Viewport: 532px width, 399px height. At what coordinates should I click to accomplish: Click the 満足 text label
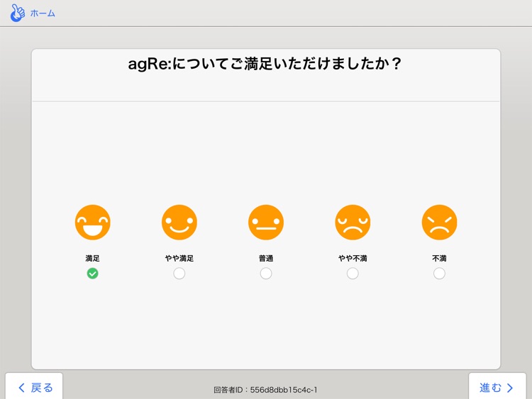pyautogui.click(x=93, y=259)
